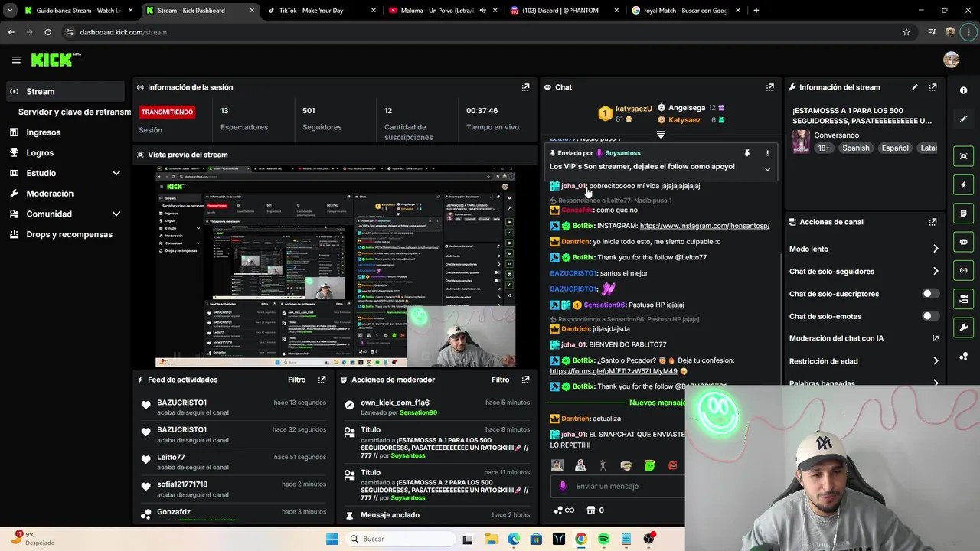Open Modo lento options
The width and height of the screenshot is (980, 551).
pos(864,249)
